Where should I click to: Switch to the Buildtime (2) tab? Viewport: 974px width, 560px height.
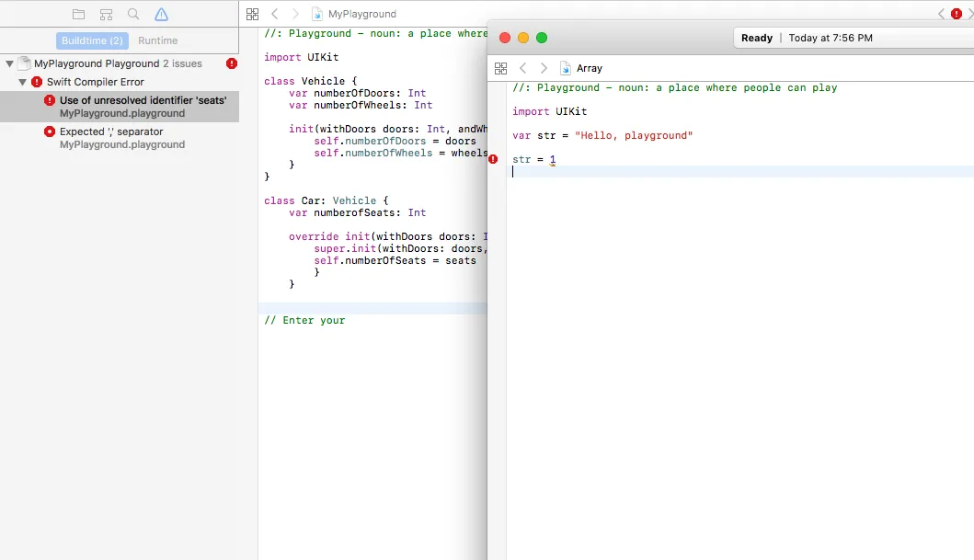(92, 40)
